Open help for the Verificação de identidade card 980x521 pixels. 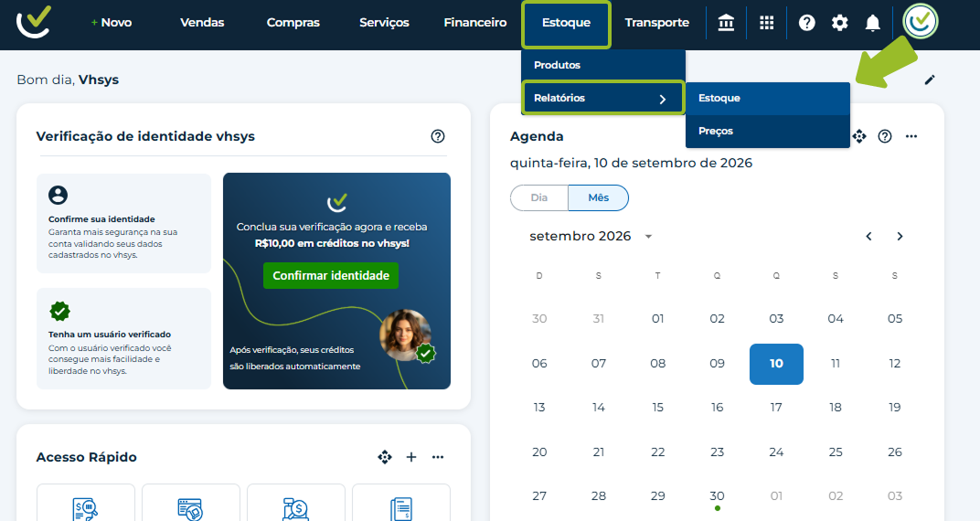(438, 136)
